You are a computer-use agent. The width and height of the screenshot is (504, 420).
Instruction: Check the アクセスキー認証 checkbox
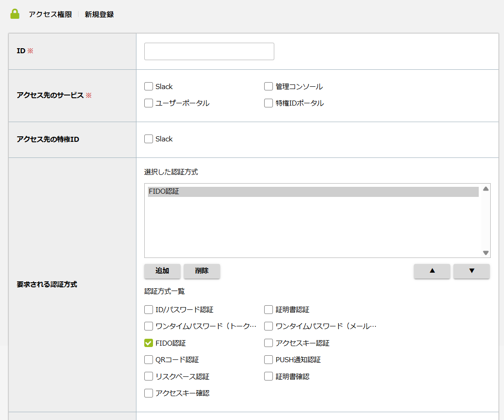coord(268,343)
